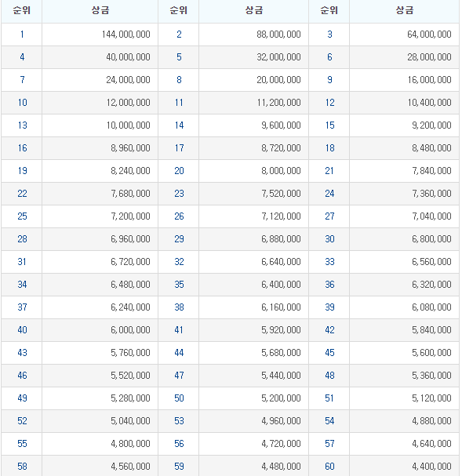
Task: Select rank number 18
Action: [329, 148]
